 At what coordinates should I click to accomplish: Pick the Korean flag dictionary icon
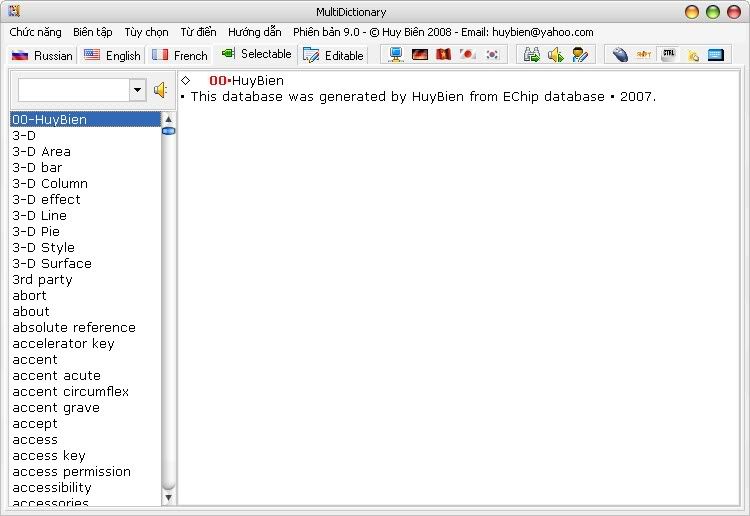point(492,54)
